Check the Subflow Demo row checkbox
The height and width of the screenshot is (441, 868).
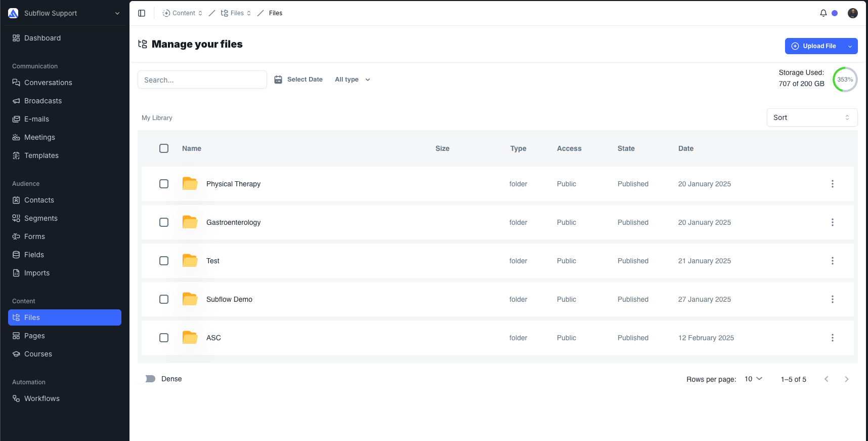point(164,299)
